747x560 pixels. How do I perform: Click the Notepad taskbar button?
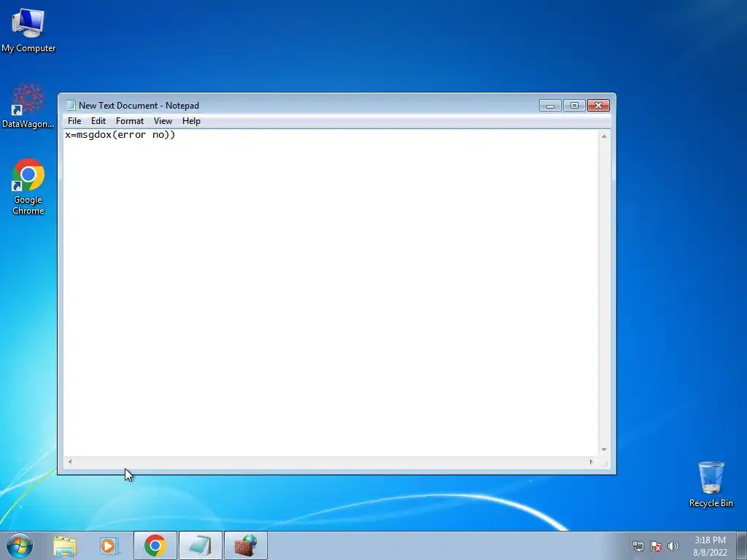point(200,545)
